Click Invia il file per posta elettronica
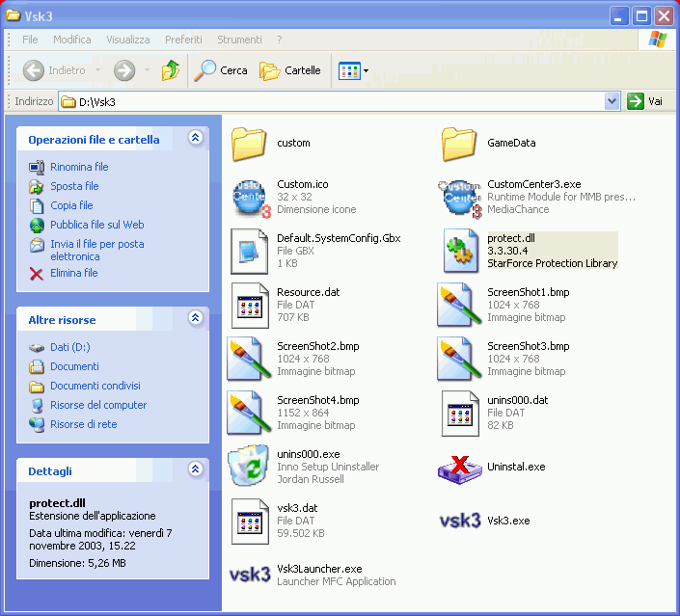 [x=97, y=250]
